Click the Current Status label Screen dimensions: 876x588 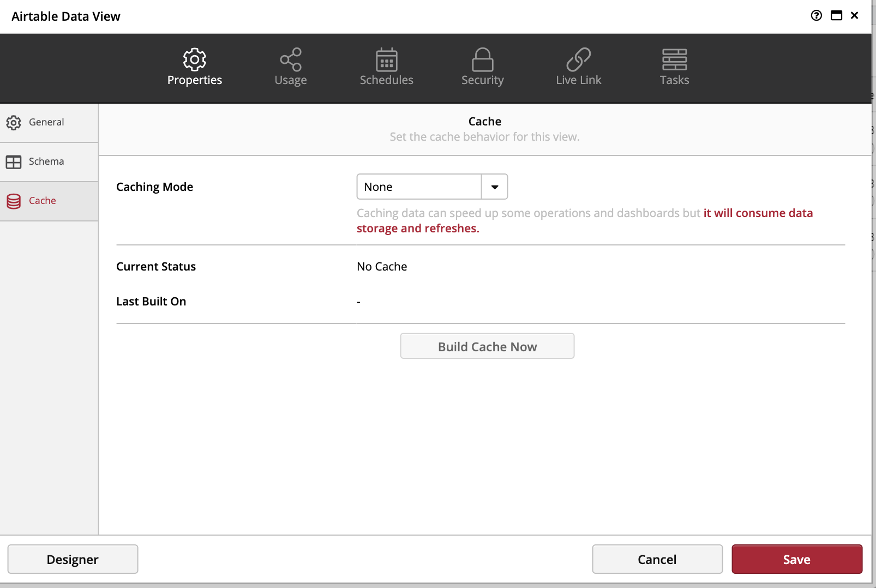coord(156,267)
